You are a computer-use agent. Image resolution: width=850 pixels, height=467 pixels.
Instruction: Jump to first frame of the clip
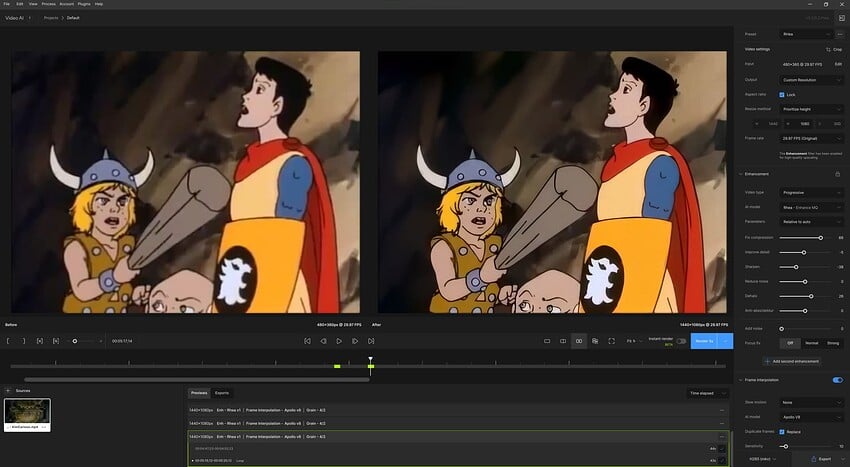pyautogui.click(x=307, y=341)
